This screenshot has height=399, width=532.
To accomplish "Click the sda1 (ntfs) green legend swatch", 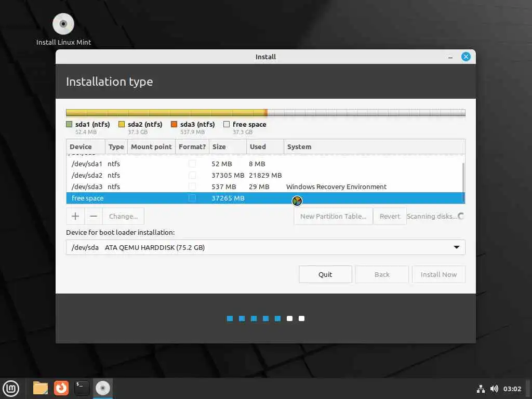I will (69, 124).
